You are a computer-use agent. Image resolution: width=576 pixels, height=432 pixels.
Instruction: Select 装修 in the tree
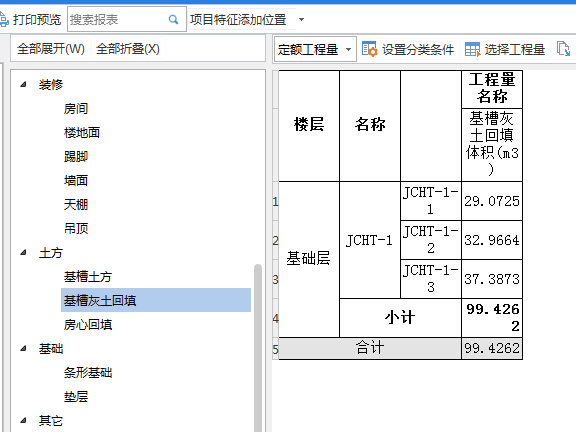(x=51, y=85)
